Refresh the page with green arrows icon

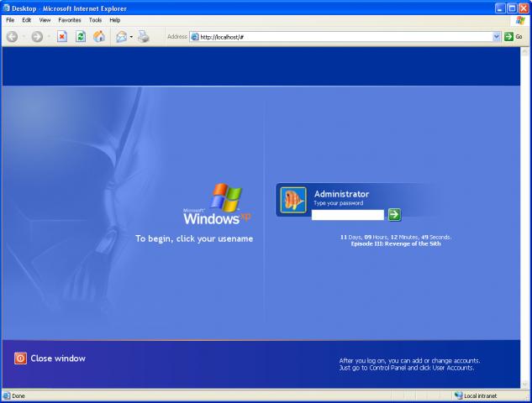[81, 36]
